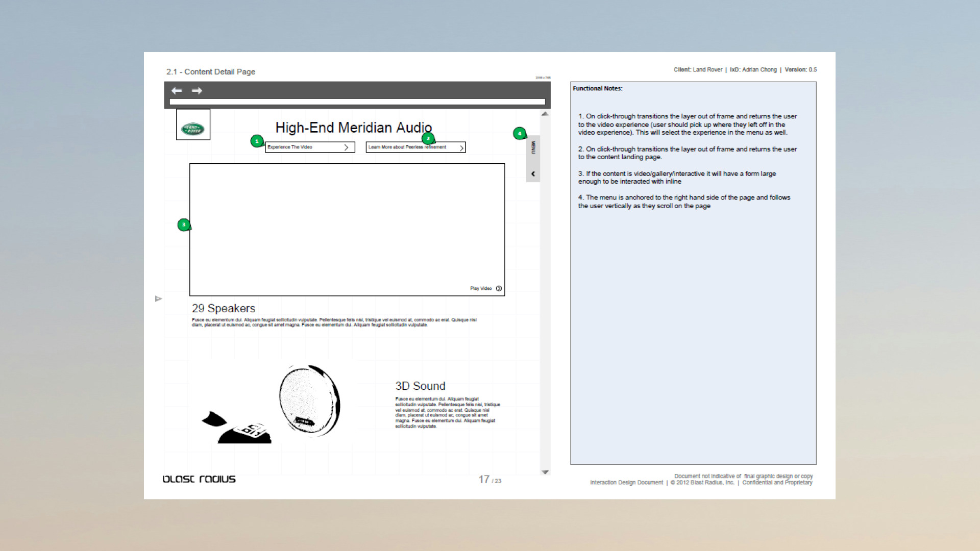This screenshot has width=980, height=551.
Task: Click green annotation marker 1
Action: [x=257, y=141]
